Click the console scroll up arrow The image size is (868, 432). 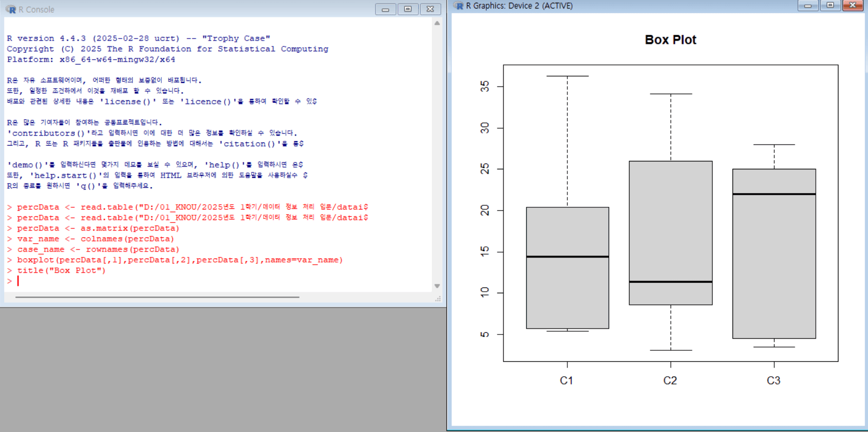[x=437, y=23]
